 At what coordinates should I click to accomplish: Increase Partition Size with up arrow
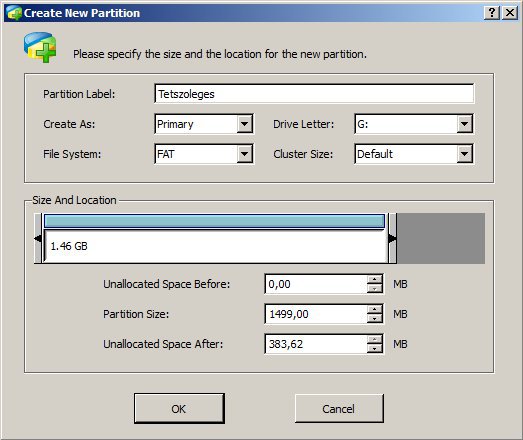point(375,309)
